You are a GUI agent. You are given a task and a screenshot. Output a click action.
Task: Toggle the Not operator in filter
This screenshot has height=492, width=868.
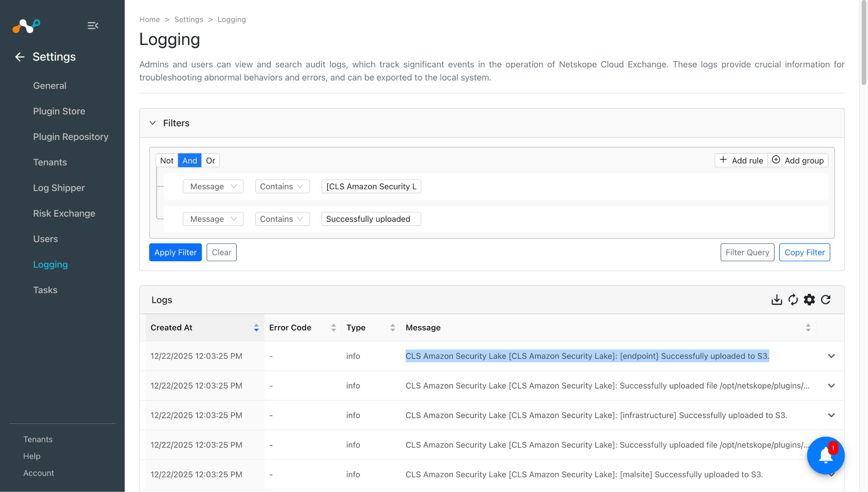(167, 161)
